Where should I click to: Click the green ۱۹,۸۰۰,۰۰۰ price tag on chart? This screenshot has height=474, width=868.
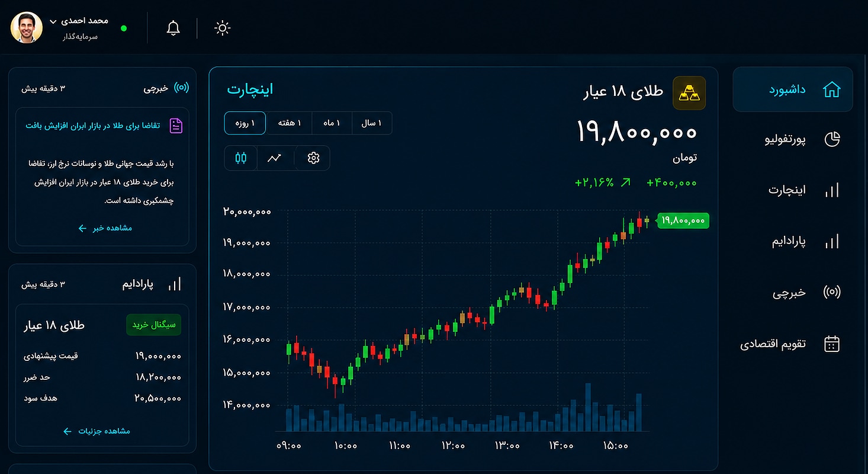tap(683, 220)
